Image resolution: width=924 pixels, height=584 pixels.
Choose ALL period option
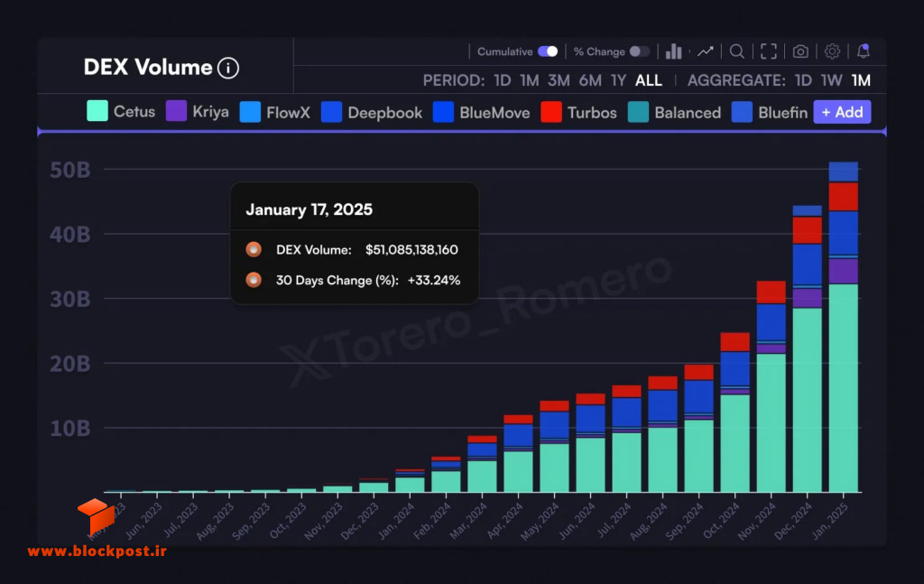648,80
